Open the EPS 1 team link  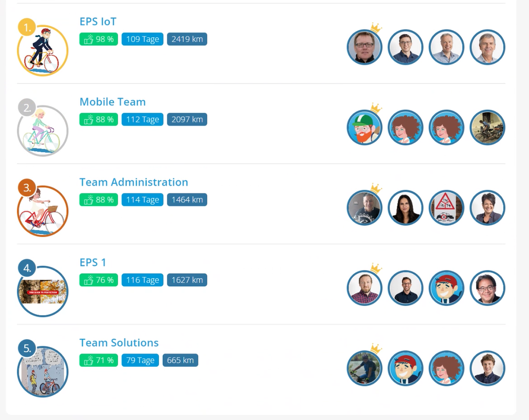(93, 262)
